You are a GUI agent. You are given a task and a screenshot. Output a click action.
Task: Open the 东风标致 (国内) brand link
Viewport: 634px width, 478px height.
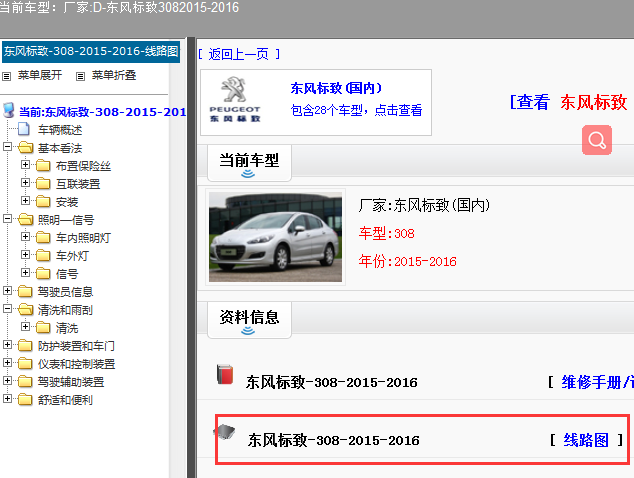point(336,88)
